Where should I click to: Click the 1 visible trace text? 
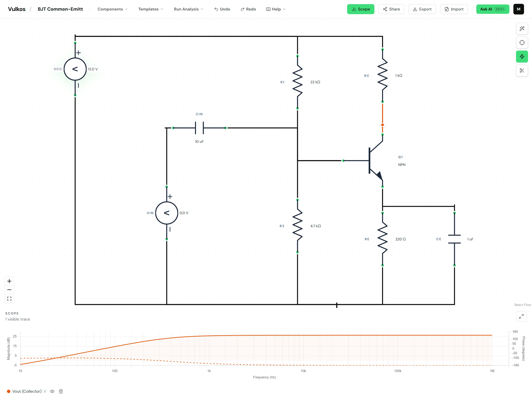(x=18, y=319)
